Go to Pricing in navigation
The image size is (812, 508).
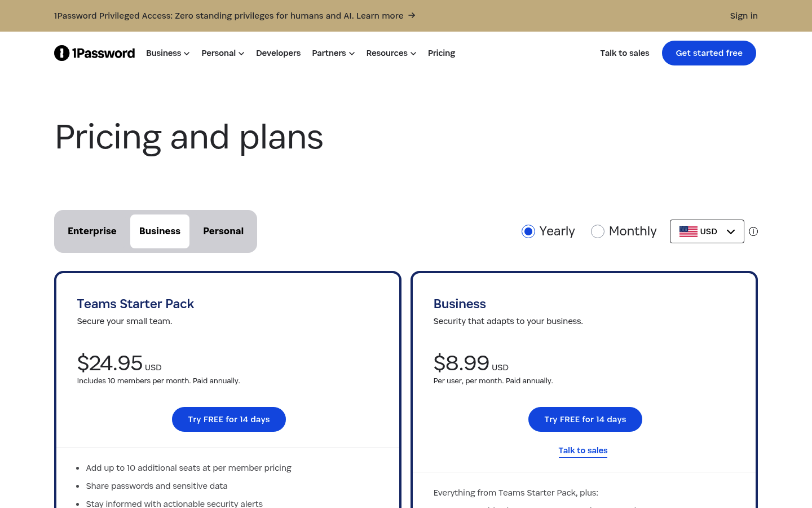pyautogui.click(x=442, y=53)
